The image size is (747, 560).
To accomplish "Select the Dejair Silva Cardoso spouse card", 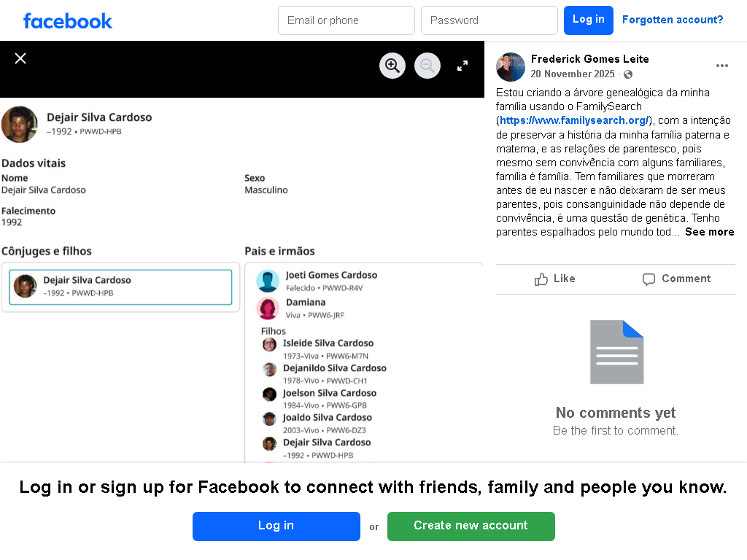I will tap(120, 287).
